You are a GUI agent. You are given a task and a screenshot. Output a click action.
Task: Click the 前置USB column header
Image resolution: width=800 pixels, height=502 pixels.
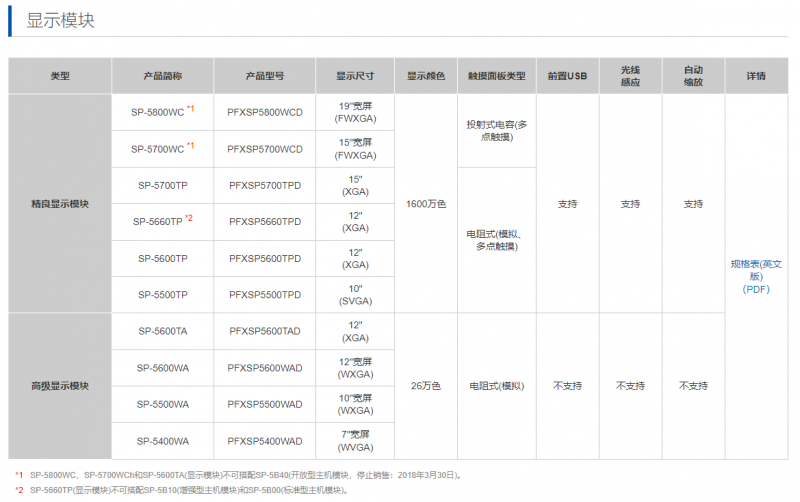coord(567,76)
